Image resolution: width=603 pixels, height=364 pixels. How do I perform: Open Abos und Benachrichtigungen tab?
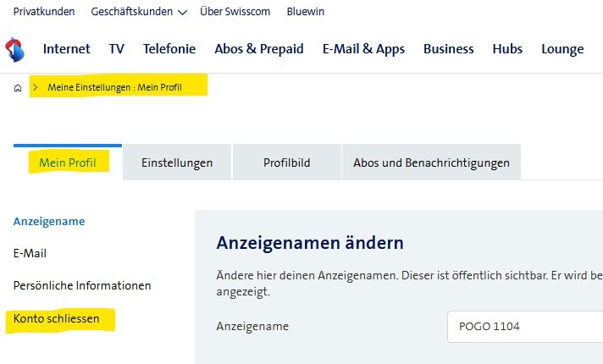pyautogui.click(x=431, y=163)
